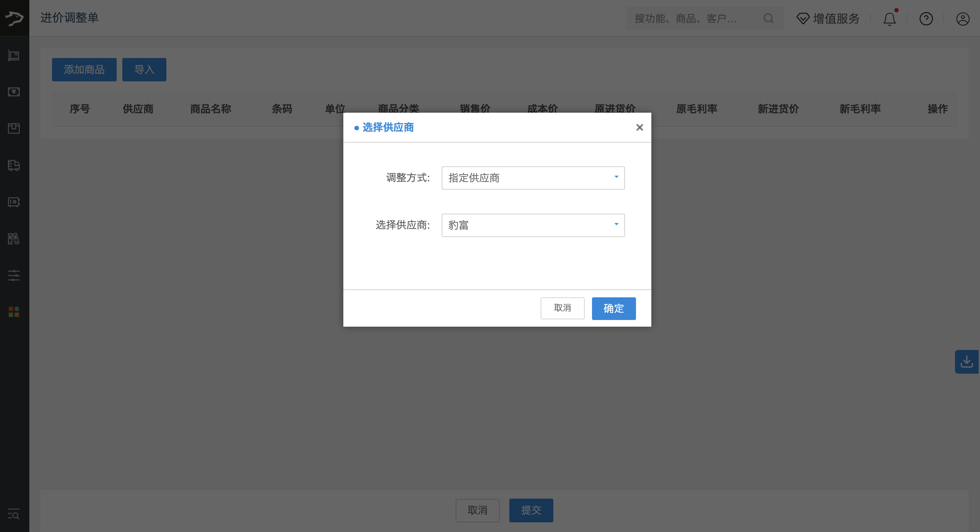Open the help question mark icon

coord(926,18)
